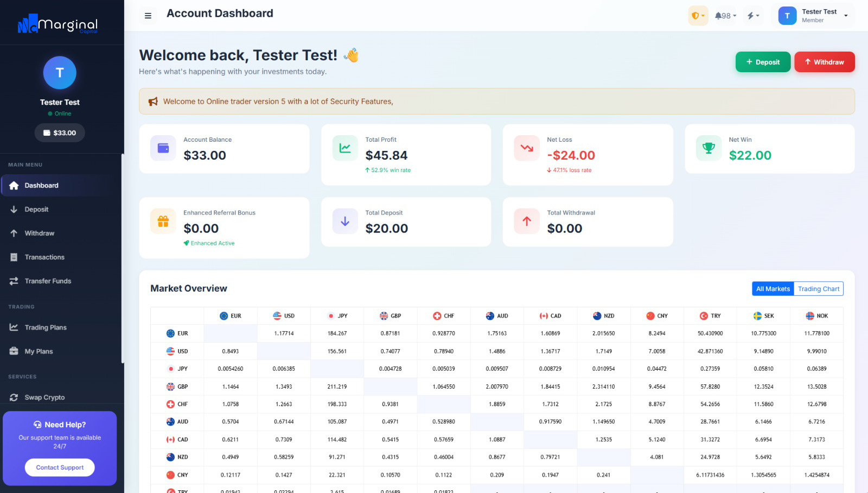Open the notifications bell showing 98
The image size is (868, 493).
coord(725,16)
